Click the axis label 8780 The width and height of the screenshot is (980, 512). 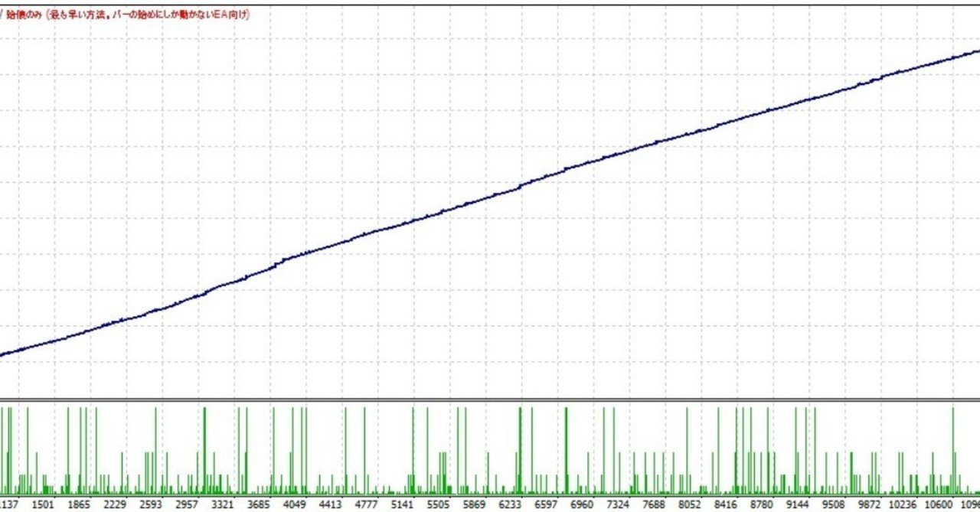click(x=760, y=504)
